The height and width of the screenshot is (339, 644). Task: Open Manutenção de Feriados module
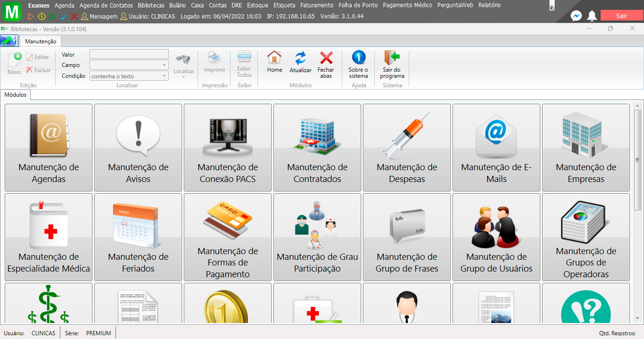click(138, 237)
